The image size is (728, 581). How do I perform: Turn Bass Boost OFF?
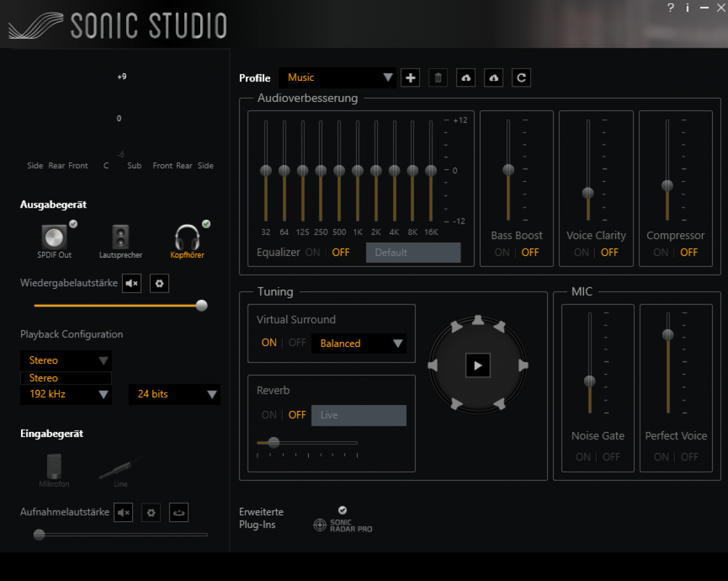tap(530, 253)
